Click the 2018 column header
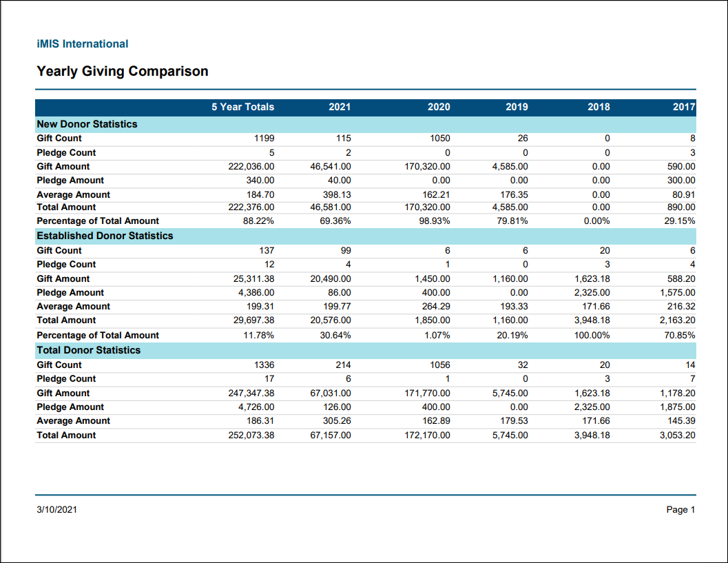728x563 pixels. pyautogui.click(x=599, y=107)
